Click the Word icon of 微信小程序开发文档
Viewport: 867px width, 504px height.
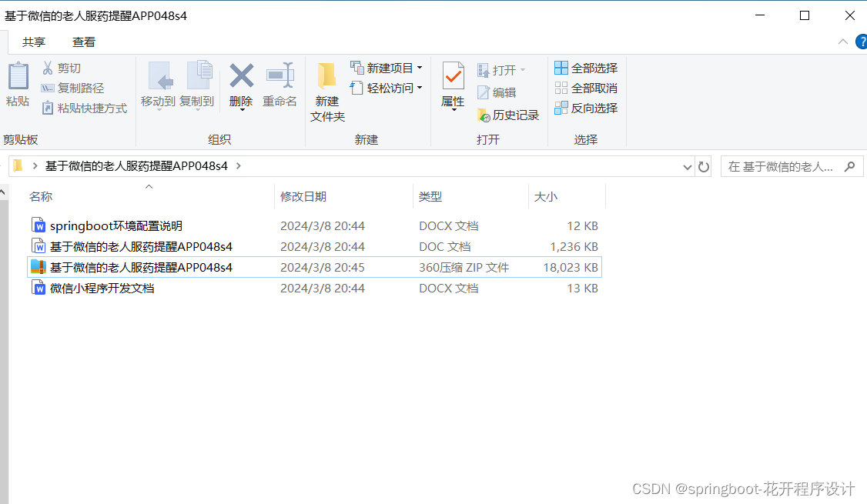point(38,288)
